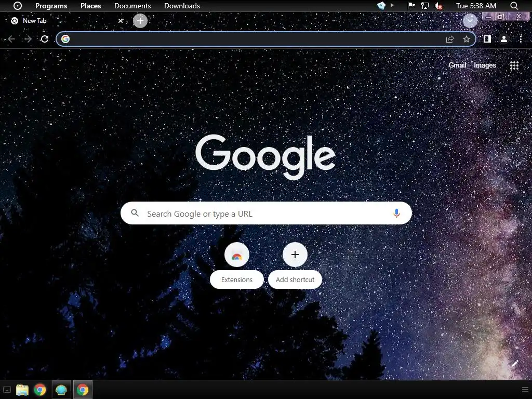The width and height of the screenshot is (532, 399).
Task: Open the Extensions shortcut
Action: [x=237, y=265]
